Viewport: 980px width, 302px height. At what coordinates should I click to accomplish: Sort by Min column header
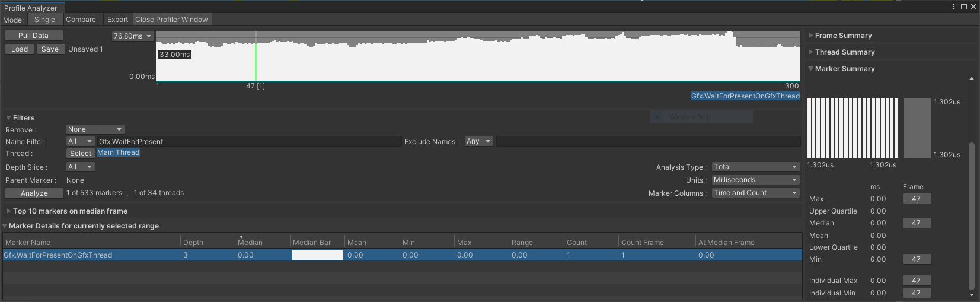click(x=427, y=242)
